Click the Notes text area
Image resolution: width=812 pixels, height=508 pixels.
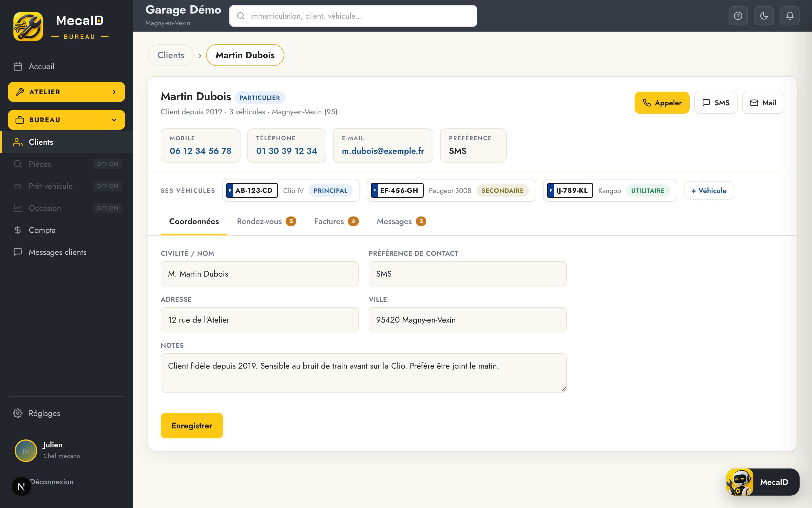click(x=363, y=373)
